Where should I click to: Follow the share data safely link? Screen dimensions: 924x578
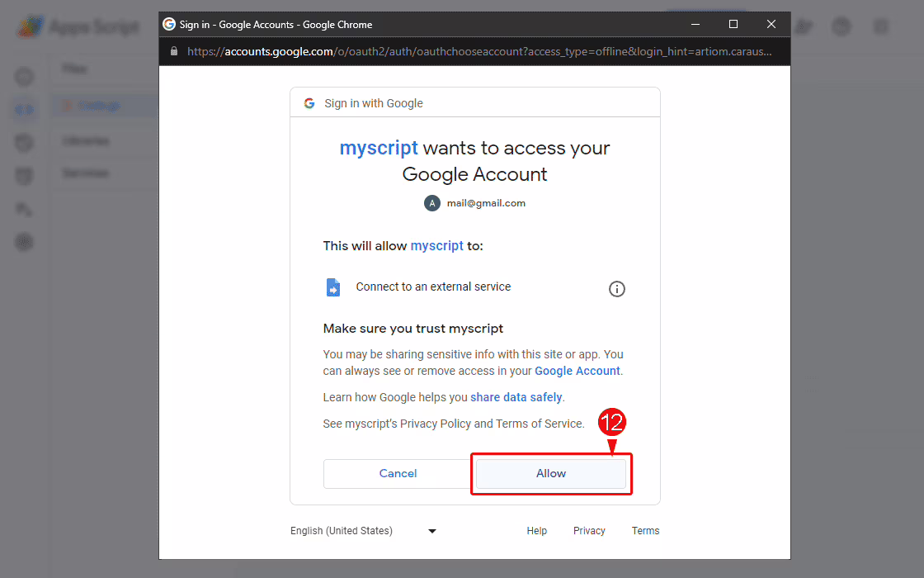[x=516, y=397]
